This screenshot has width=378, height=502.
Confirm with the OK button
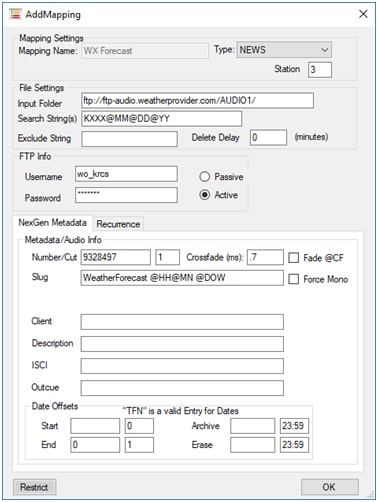pos(329,487)
